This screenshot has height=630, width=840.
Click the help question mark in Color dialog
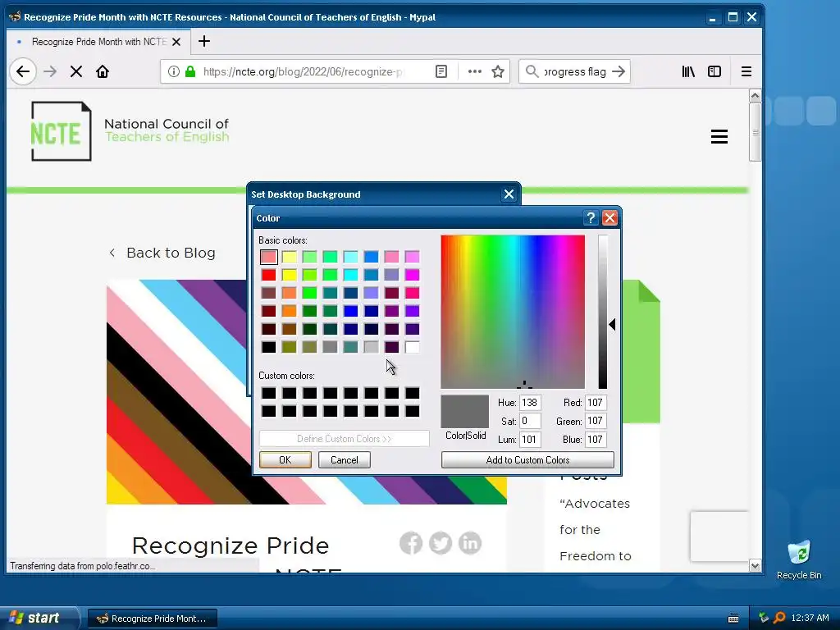(x=591, y=218)
